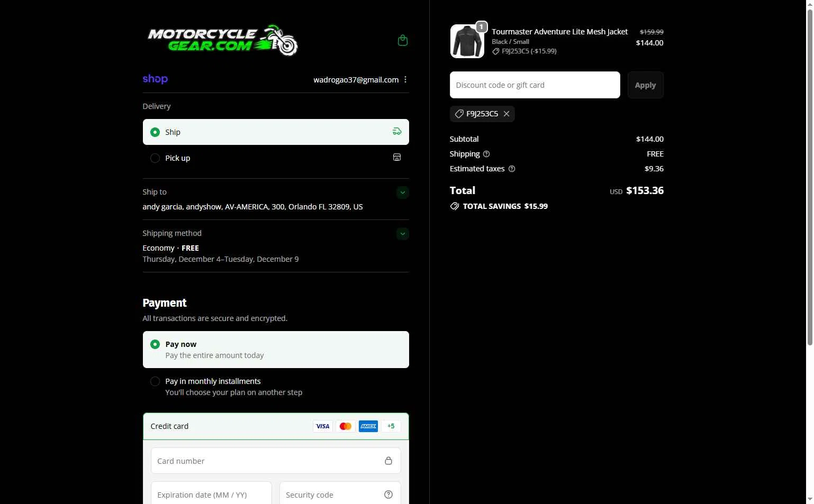The width and height of the screenshot is (814, 504).
Task: Open the MotorcycleGear.com logo link
Action: click(x=223, y=40)
